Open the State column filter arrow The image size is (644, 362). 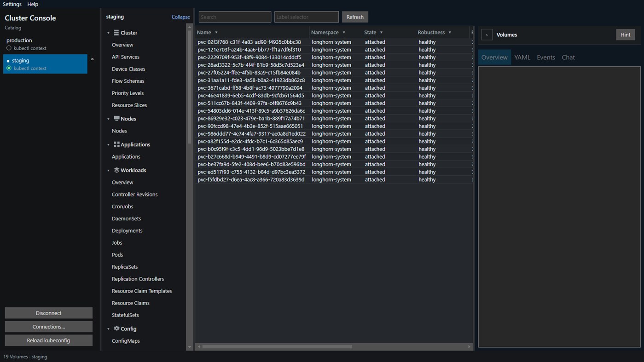coord(381,33)
